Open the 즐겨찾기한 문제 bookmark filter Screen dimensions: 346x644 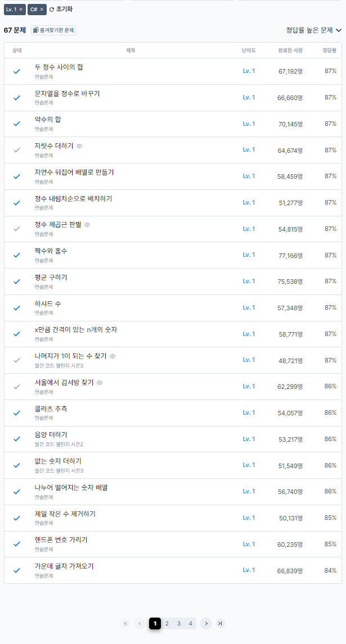coord(53,30)
